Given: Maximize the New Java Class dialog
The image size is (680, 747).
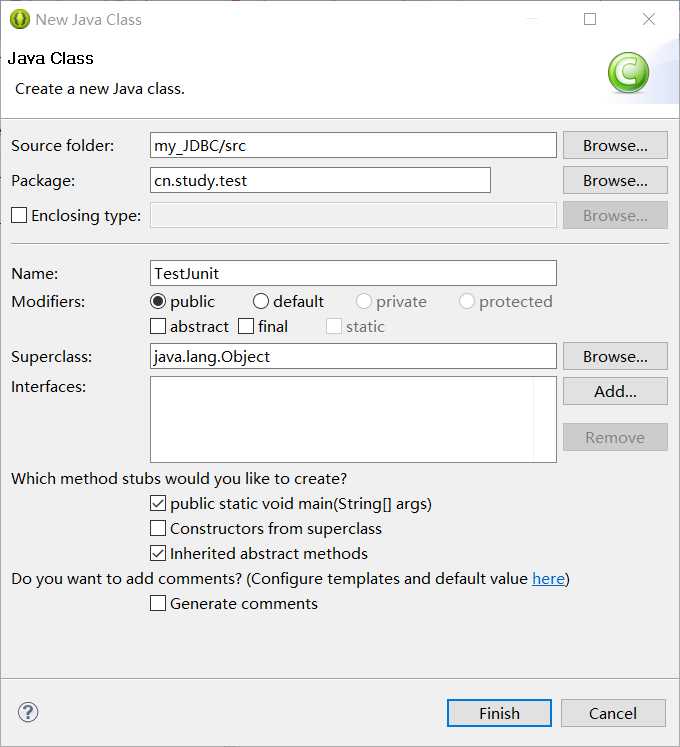Looking at the screenshot, I should coord(590,19).
